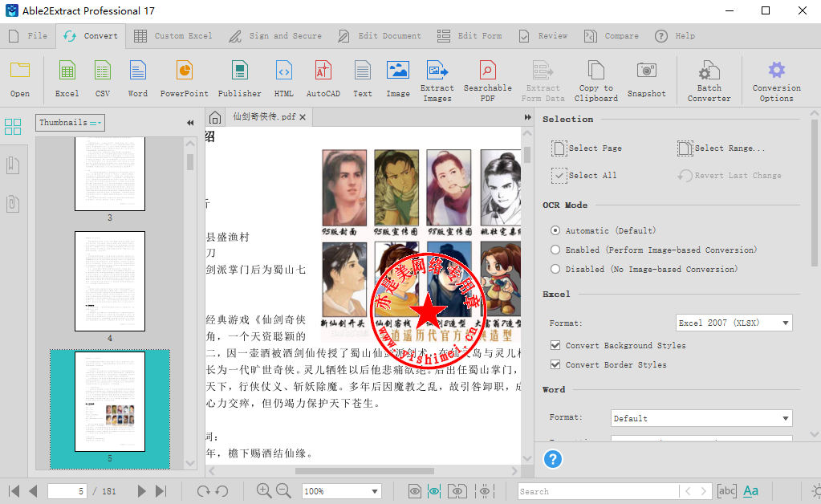Click the page number input field
Image resolution: width=821 pixels, height=504 pixels.
pyautogui.click(x=67, y=491)
